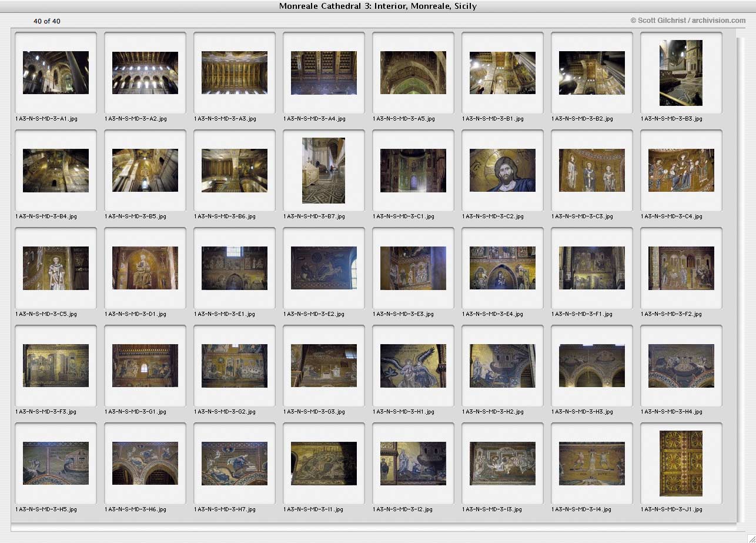The image size is (756, 543).
Task: Open thumbnail 1A3-N-S-MD-3-B1.jpg
Action: click(x=503, y=72)
